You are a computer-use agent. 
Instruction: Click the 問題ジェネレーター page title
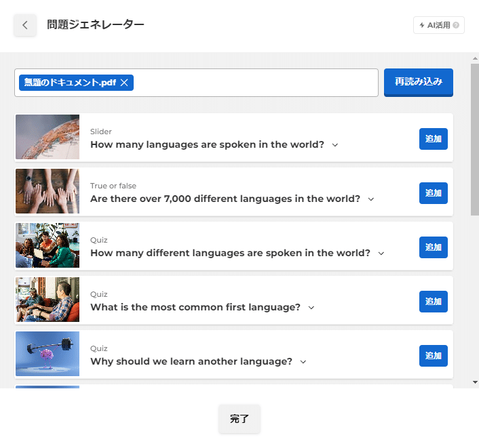[x=95, y=24]
